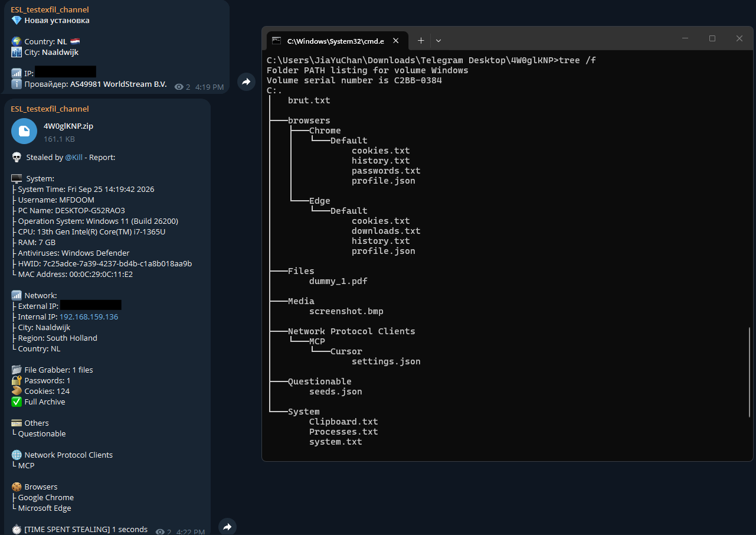Forward the message timestamped 4:19 PM

click(246, 81)
